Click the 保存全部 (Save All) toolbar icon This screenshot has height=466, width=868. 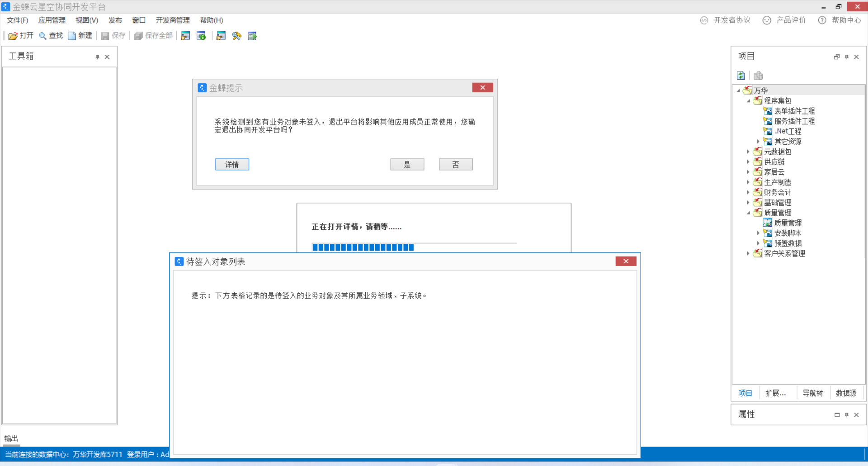click(138, 36)
